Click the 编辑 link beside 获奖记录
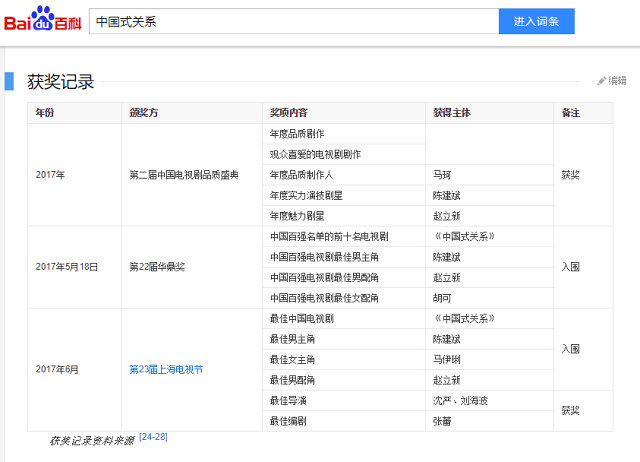This screenshot has width=640, height=462. coord(617,81)
